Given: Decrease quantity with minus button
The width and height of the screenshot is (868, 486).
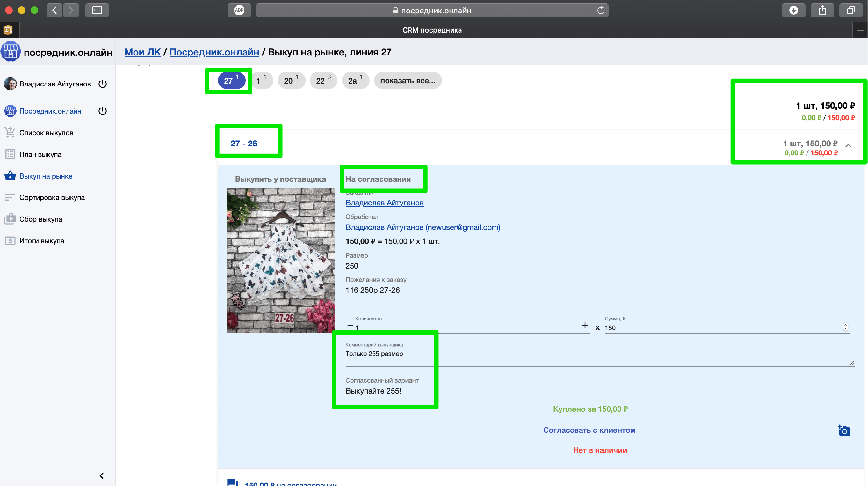Looking at the screenshot, I should click(x=350, y=326).
